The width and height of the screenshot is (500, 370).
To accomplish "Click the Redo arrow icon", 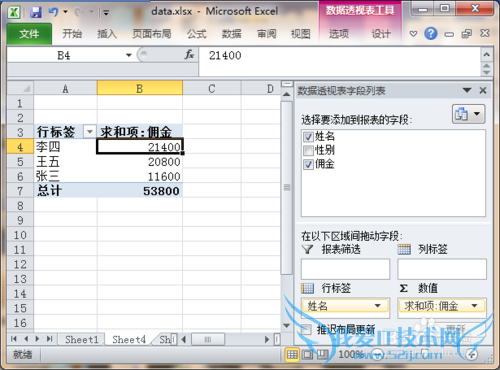I will (79, 12).
